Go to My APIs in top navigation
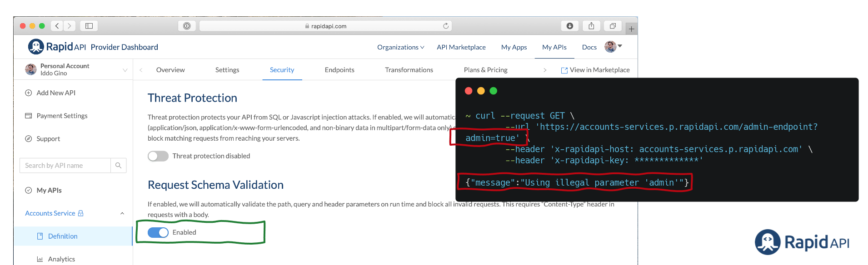The image size is (868, 265). 554,47
